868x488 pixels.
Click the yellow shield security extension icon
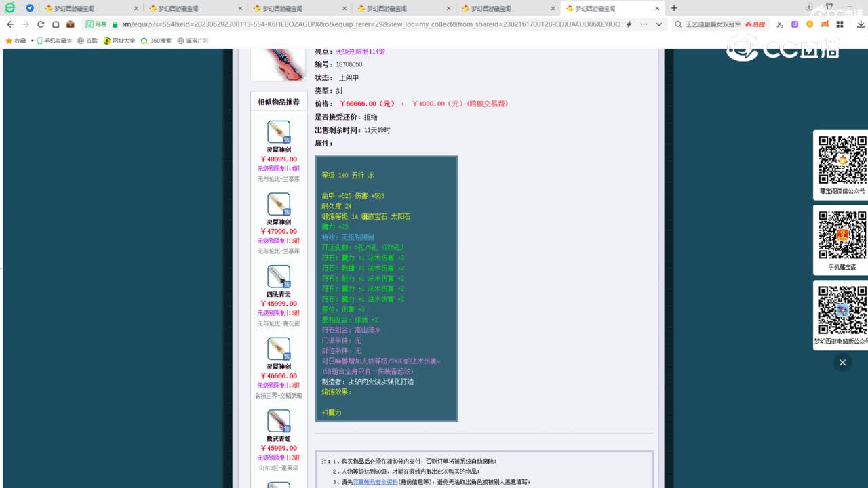tap(810, 25)
